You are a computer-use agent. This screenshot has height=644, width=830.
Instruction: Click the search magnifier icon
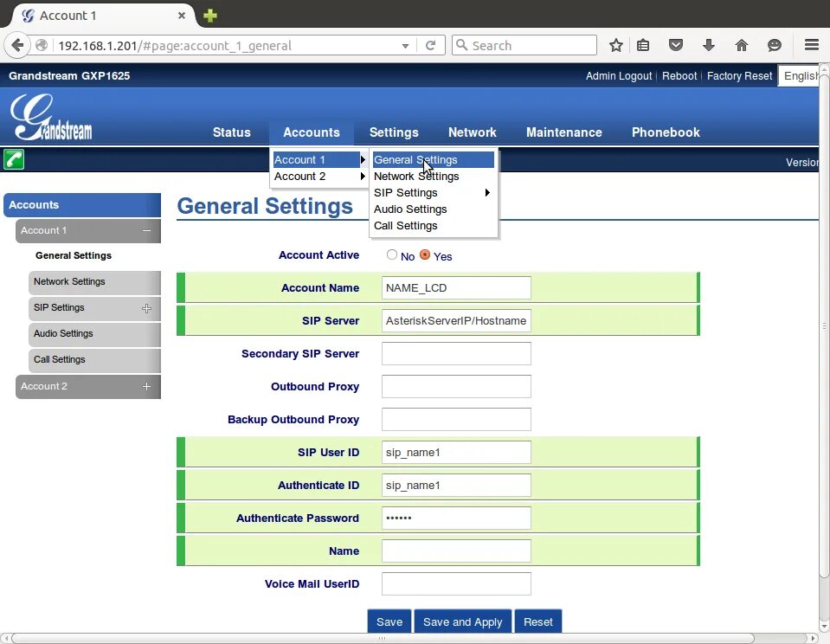pyautogui.click(x=462, y=45)
